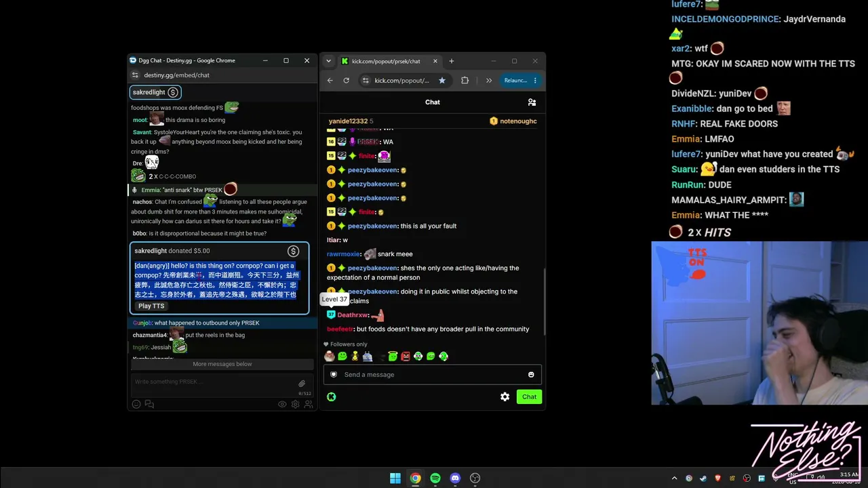Click the Deathrxw username in Kick chat

click(353, 315)
